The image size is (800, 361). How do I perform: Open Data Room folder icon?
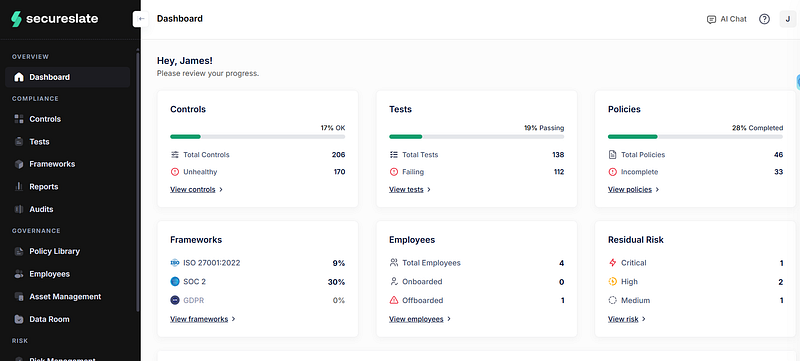(19, 319)
